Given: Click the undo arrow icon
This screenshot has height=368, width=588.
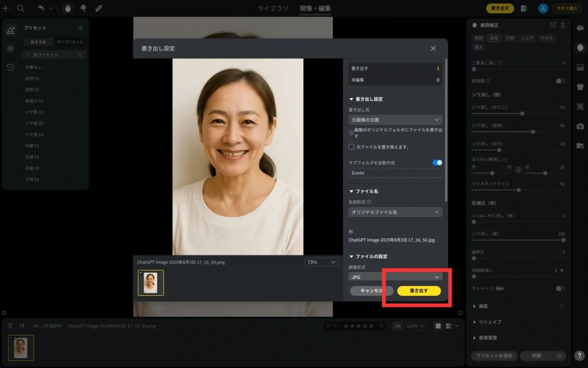Looking at the screenshot, I should 41,8.
